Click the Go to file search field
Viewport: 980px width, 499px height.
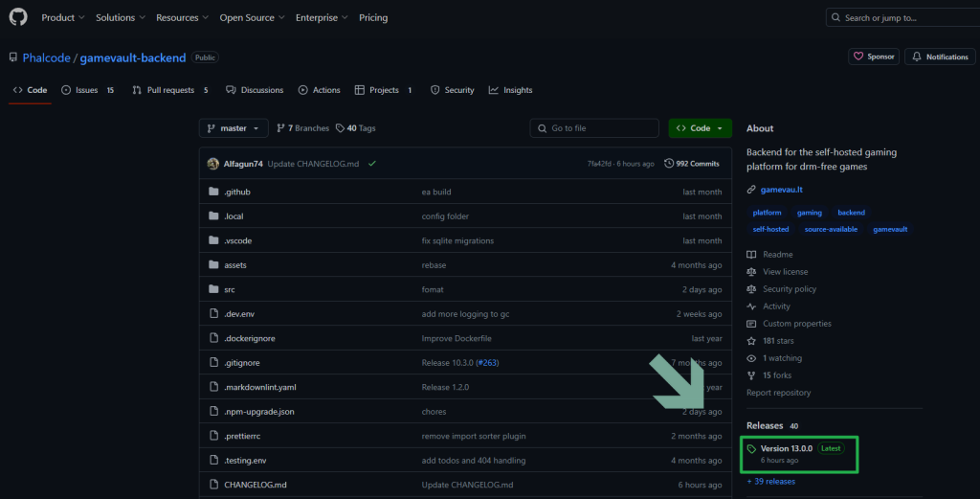point(594,128)
